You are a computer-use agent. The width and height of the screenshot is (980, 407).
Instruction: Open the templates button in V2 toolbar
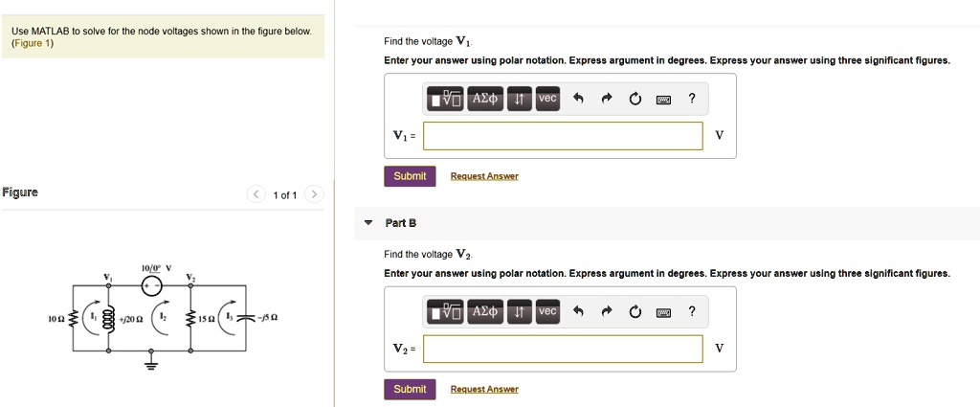tap(446, 312)
